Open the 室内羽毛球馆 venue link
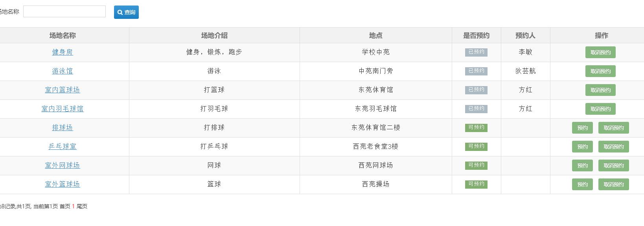 (63, 108)
